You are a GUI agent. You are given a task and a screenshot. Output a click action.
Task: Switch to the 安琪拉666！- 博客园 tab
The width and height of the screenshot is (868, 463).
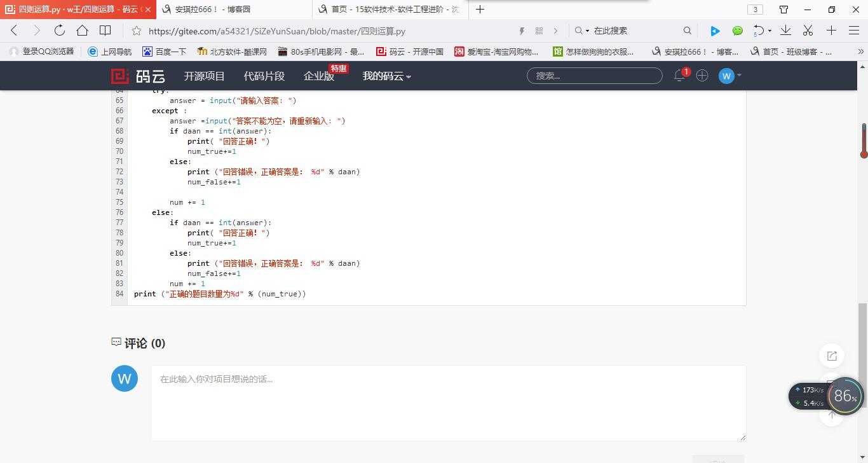tap(234, 10)
